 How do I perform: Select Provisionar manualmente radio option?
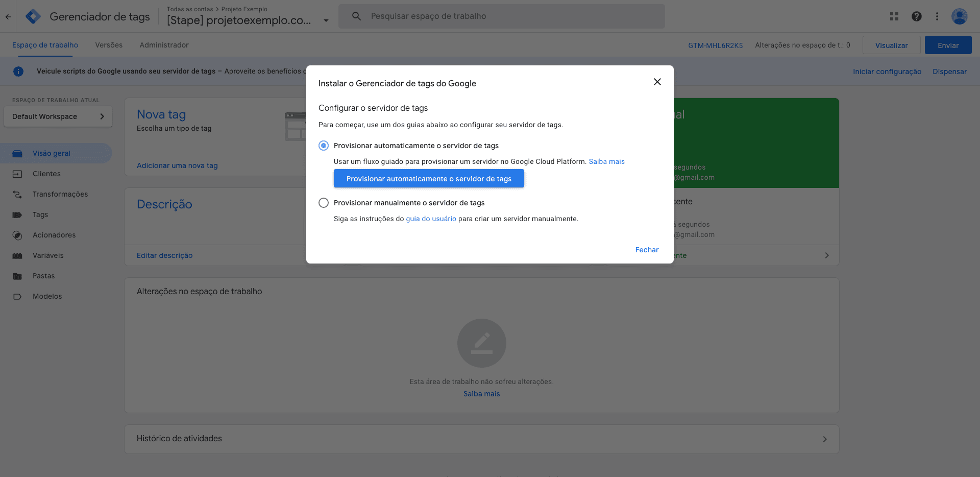[x=324, y=203]
